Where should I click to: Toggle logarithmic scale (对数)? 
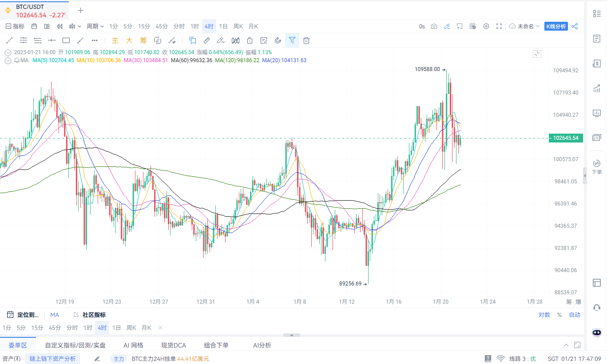pos(544,315)
